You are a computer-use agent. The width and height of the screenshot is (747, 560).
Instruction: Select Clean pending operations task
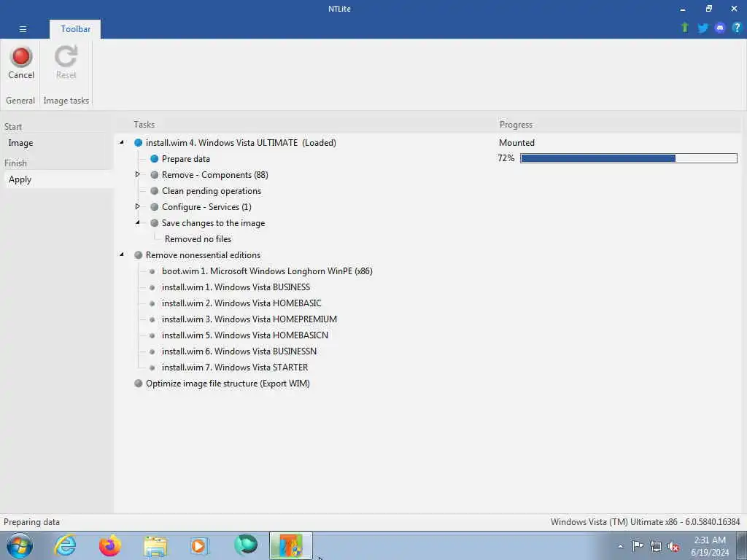point(212,191)
